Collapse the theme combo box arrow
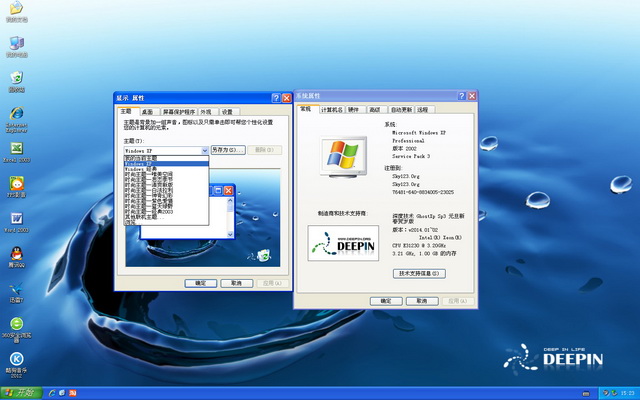 [x=204, y=150]
